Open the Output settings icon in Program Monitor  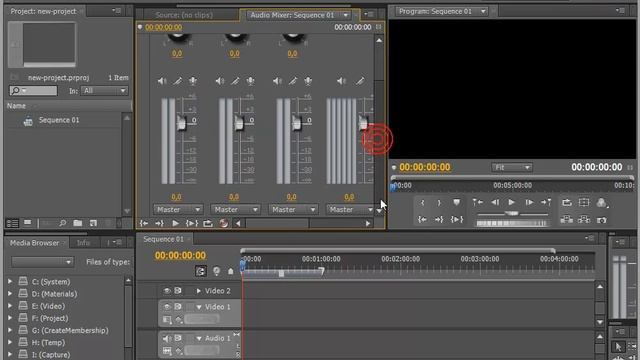[601, 202]
